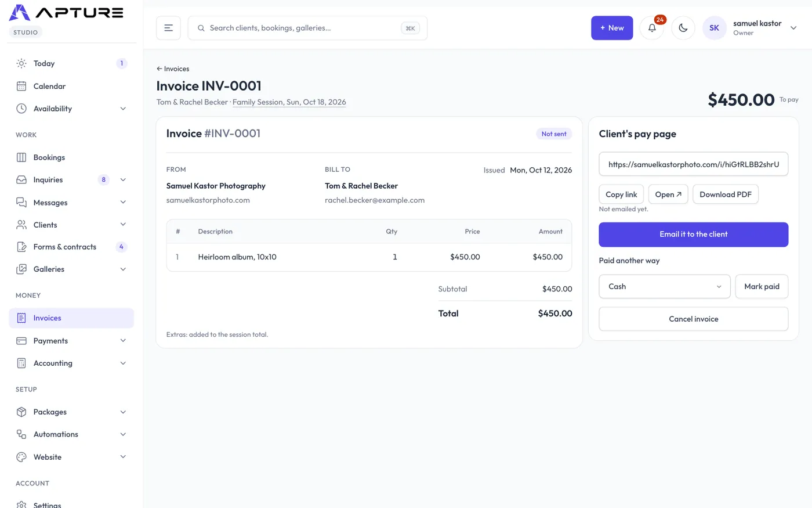The image size is (812, 508).
Task: Open notifications bell with 24 badge
Action: click(652, 28)
